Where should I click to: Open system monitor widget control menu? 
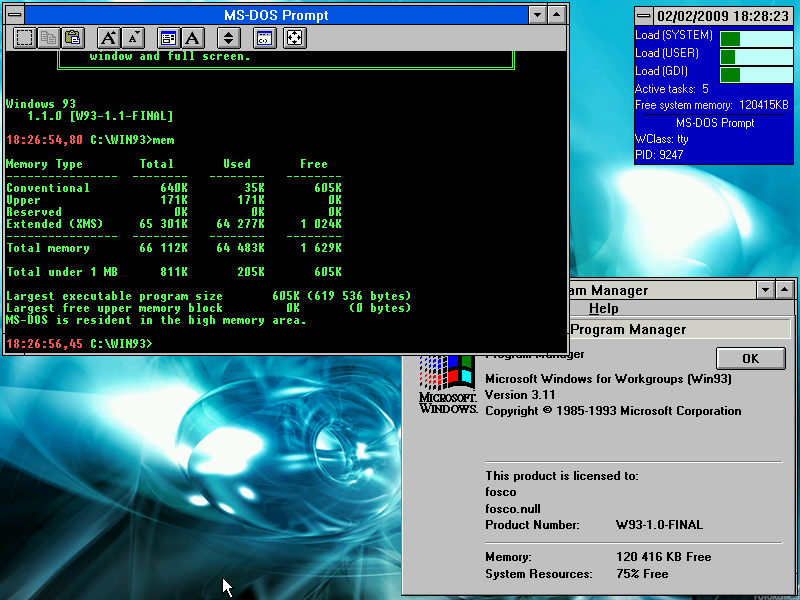(x=645, y=16)
